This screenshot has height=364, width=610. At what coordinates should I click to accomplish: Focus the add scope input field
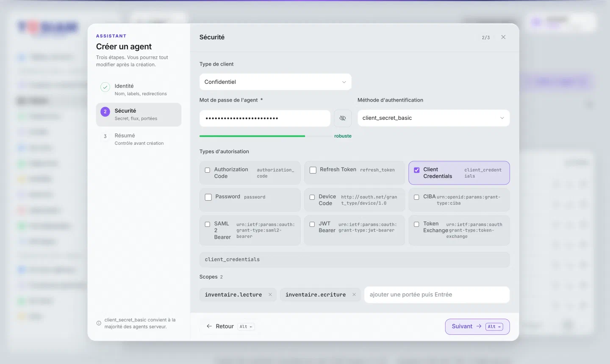click(437, 295)
